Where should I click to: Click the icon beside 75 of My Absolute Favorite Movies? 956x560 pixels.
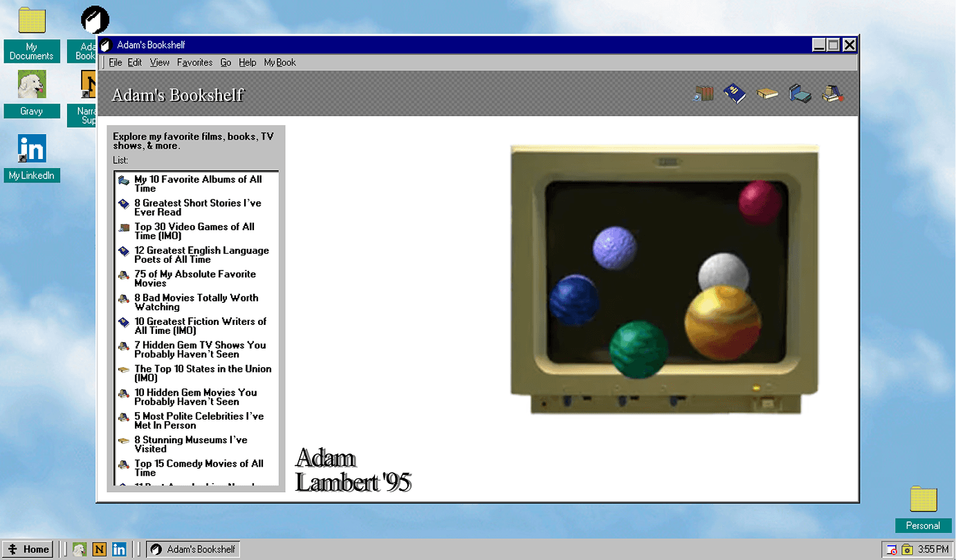[x=124, y=275]
